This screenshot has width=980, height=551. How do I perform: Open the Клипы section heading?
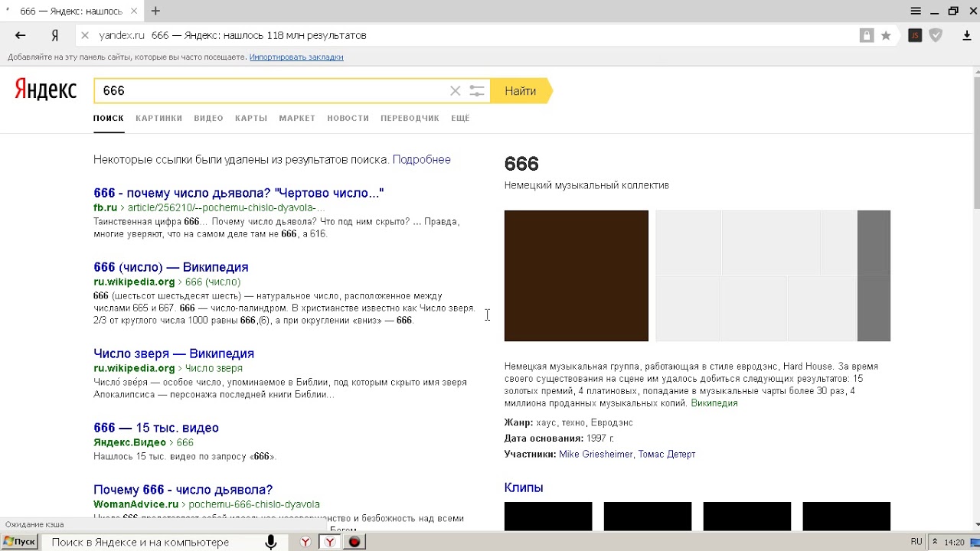coord(524,487)
